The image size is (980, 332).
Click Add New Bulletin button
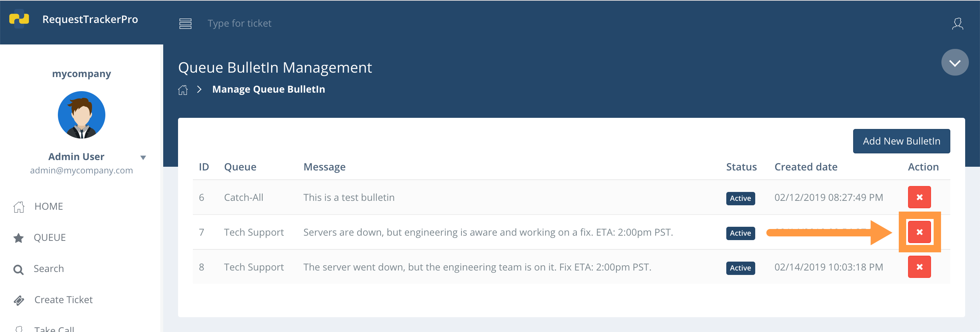[x=901, y=141]
